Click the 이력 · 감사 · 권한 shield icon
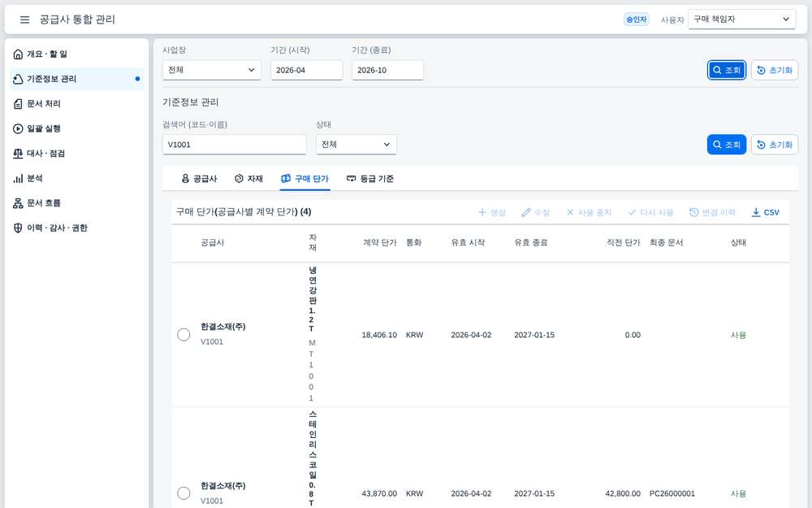This screenshot has width=812, height=508. (18, 228)
